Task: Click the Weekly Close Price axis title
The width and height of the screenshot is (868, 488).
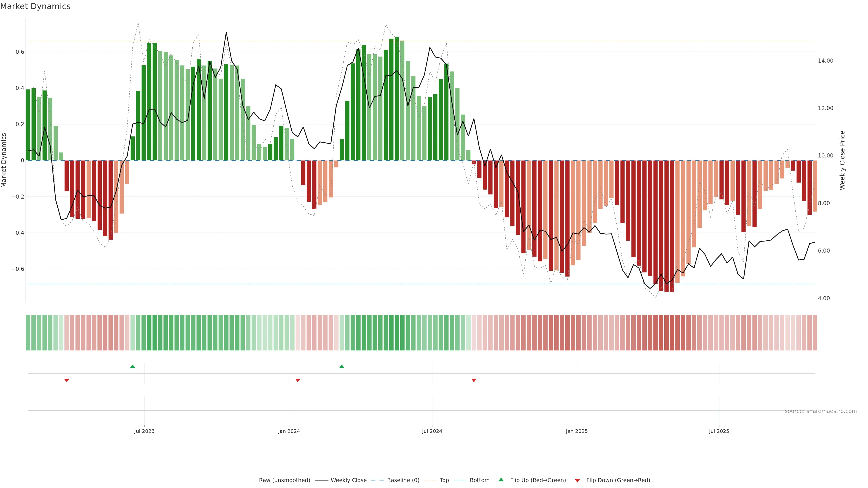Action: [x=842, y=160]
